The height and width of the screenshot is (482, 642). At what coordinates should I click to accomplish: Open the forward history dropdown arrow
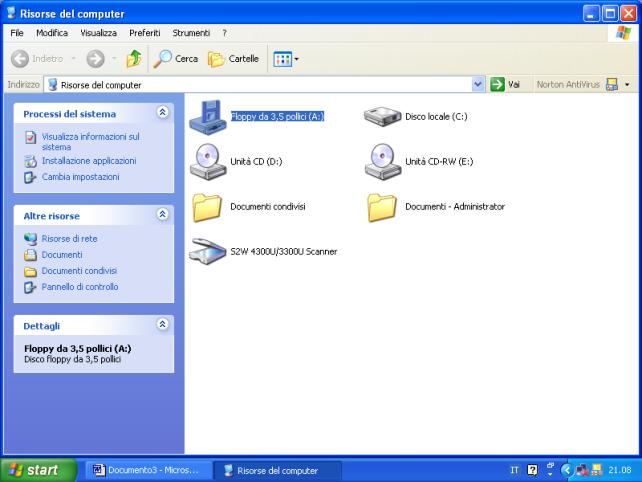[114, 59]
